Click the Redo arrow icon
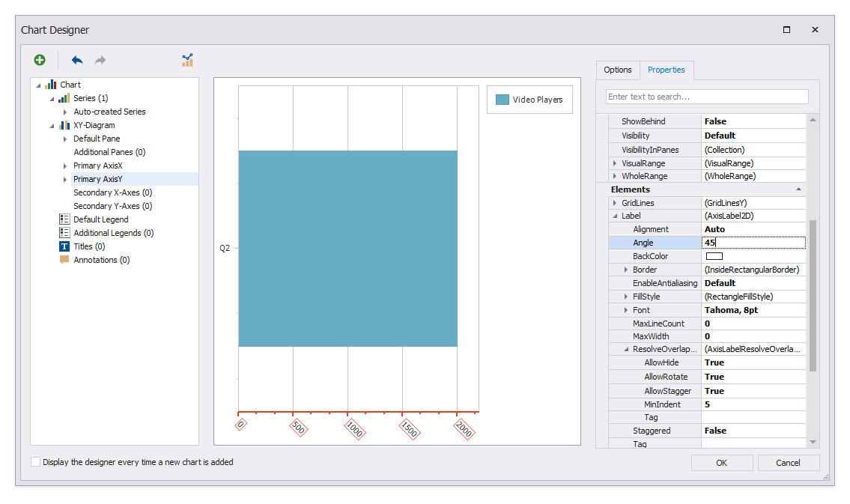This screenshot has height=504, width=850. (x=100, y=60)
